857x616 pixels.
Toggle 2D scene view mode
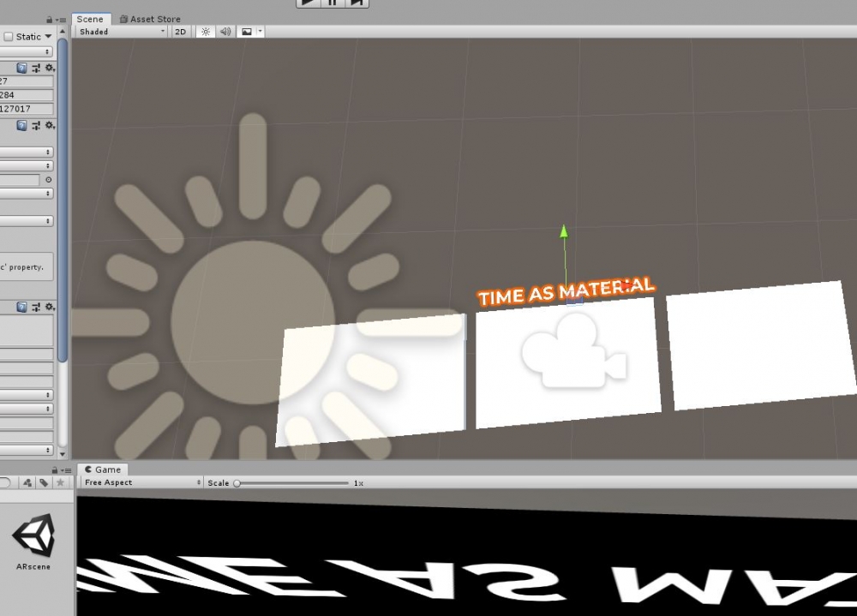point(181,32)
